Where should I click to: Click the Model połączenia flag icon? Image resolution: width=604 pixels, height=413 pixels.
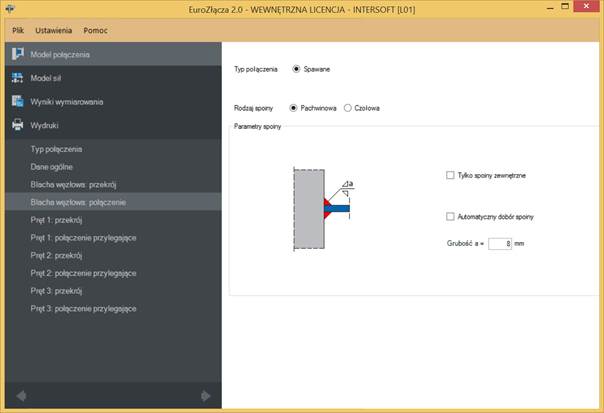coord(17,54)
